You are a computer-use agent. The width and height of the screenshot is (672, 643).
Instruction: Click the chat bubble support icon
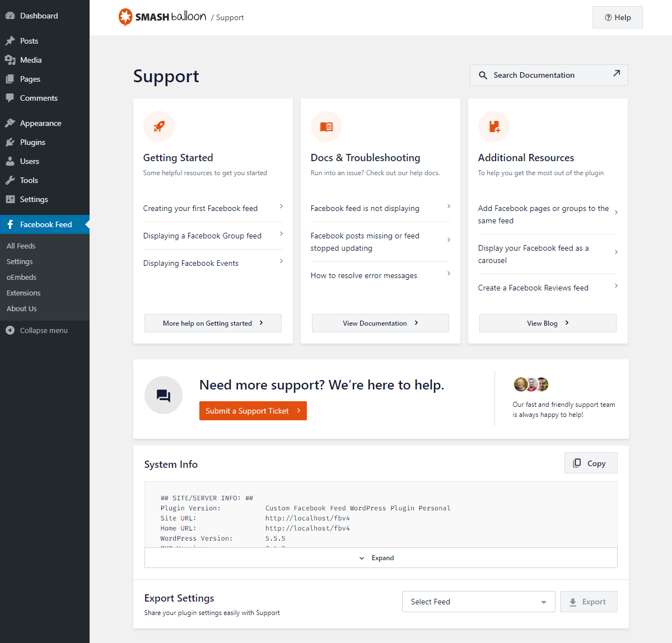164,395
